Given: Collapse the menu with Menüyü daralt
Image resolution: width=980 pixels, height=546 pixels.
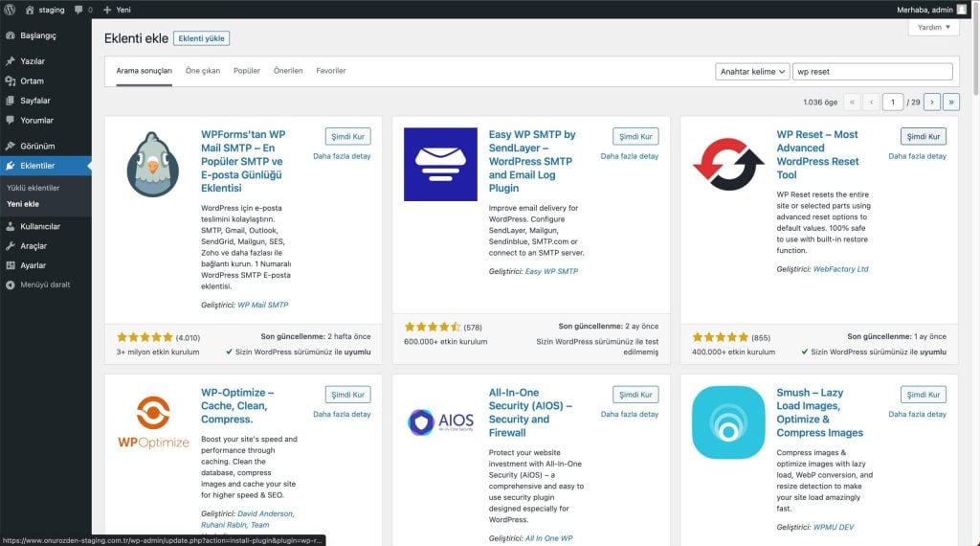Looking at the screenshot, I should (x=46, y=284).
